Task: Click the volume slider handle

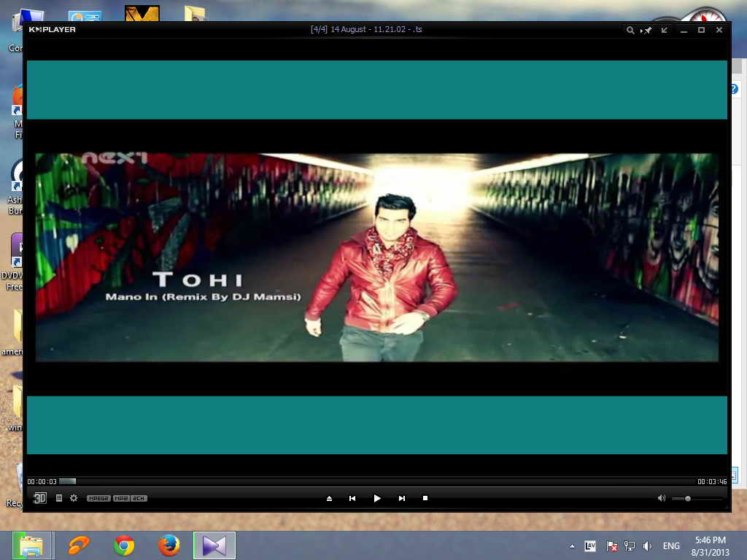Action: [x=687, y=499]
